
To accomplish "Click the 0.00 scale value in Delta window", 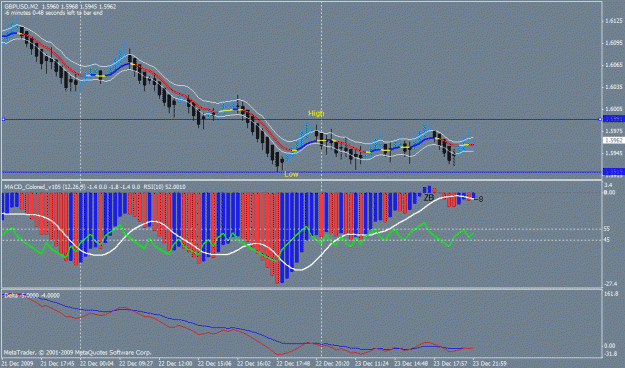I will tap(609, 346).
